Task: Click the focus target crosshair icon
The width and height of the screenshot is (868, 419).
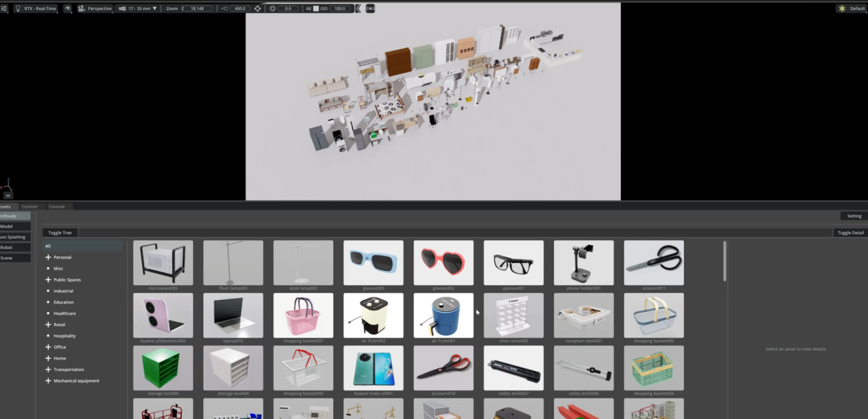Action: pyautogui.click(x=257, y=8)
